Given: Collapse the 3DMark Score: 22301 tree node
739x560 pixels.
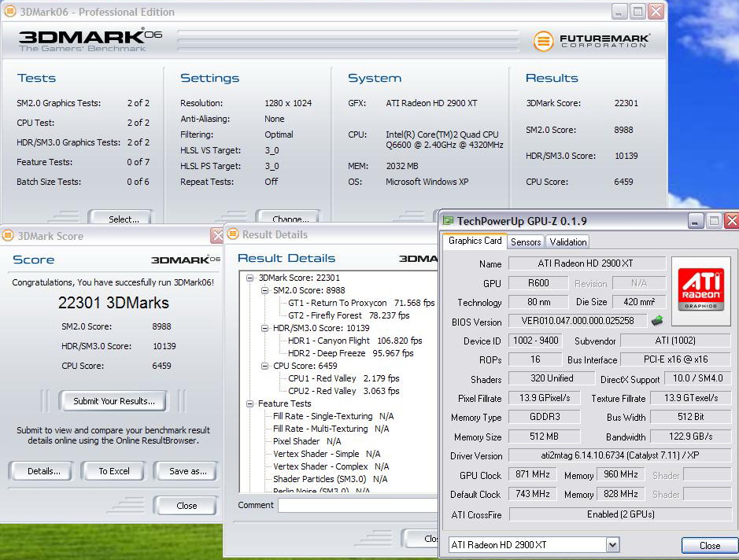Looking at the screenshot, I should tap(249, 278).
